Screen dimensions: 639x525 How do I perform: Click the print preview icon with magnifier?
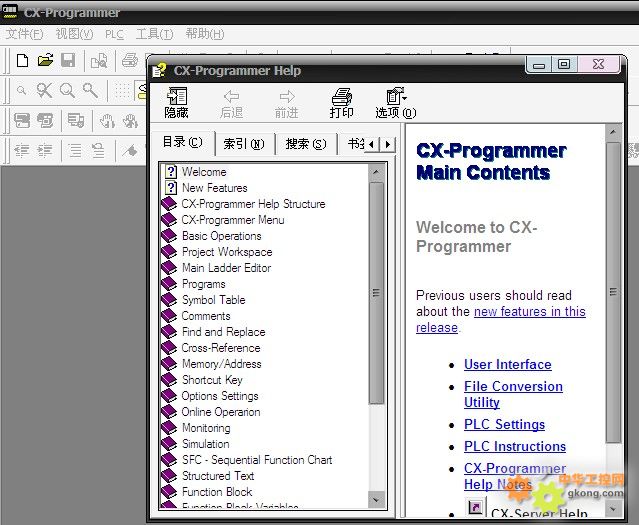tap(99, 61)
